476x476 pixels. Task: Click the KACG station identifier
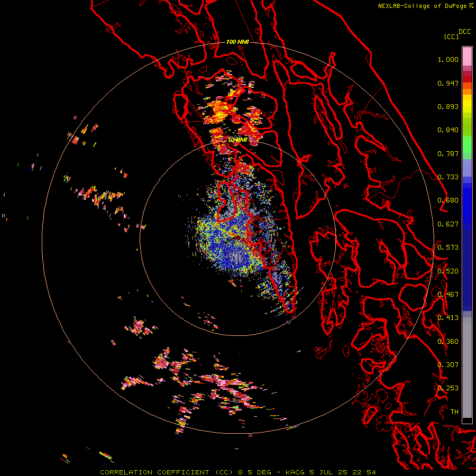pos(295,472)
